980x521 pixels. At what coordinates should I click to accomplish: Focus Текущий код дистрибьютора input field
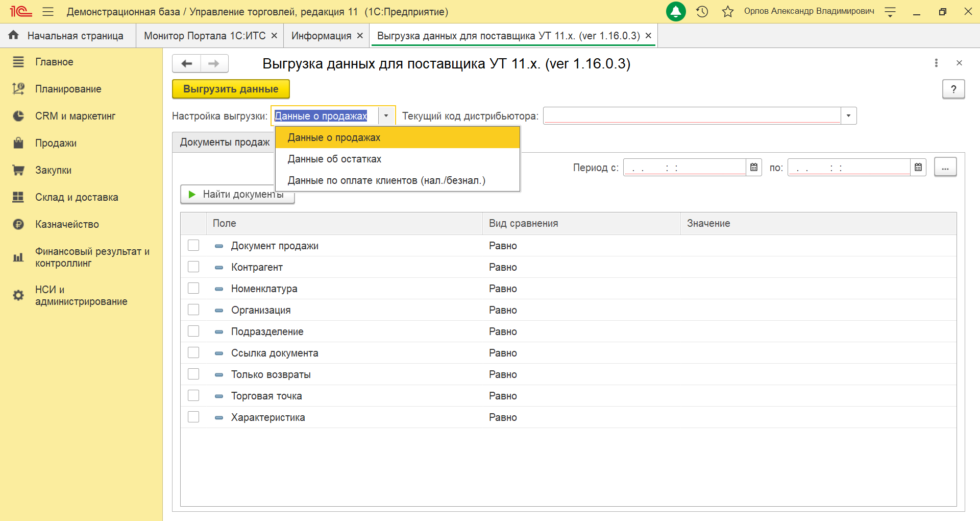click(x=692, y=116)
